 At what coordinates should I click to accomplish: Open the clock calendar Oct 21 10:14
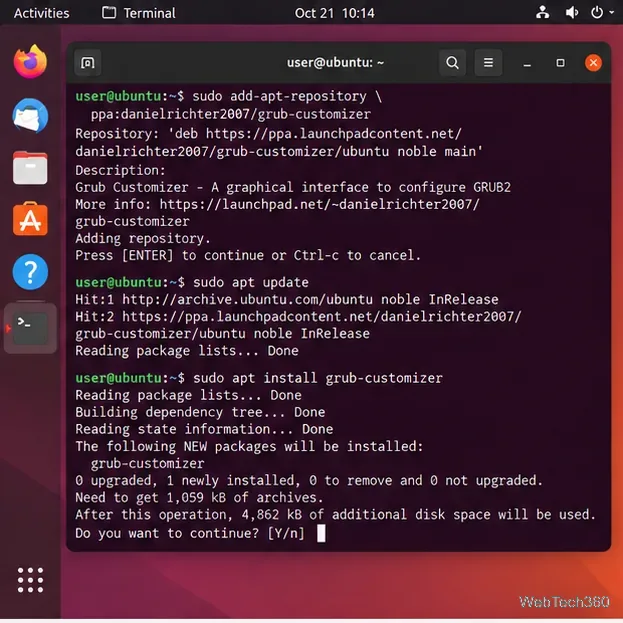pos(335,13)
